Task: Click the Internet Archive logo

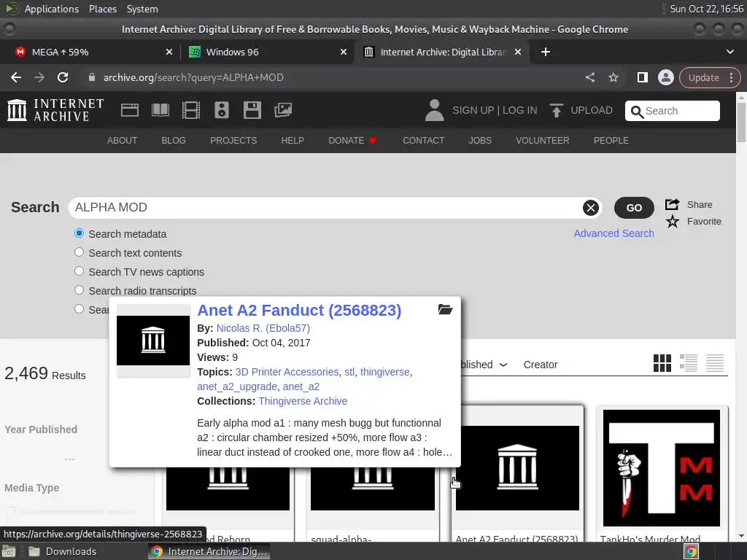Action: pos(55,110)
